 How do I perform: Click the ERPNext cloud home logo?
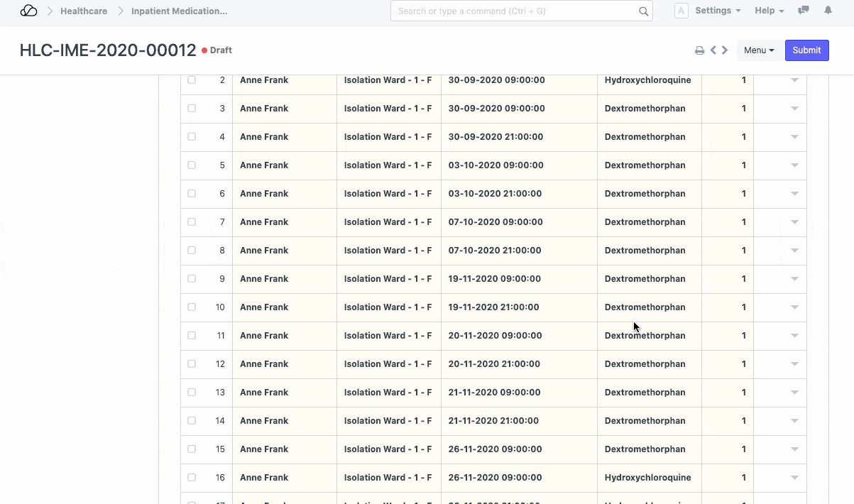coord(28,11)
